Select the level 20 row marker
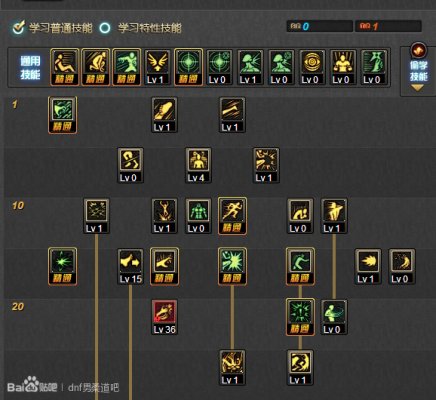Viewport: 436px width, 400px height. tap(18, 306)
